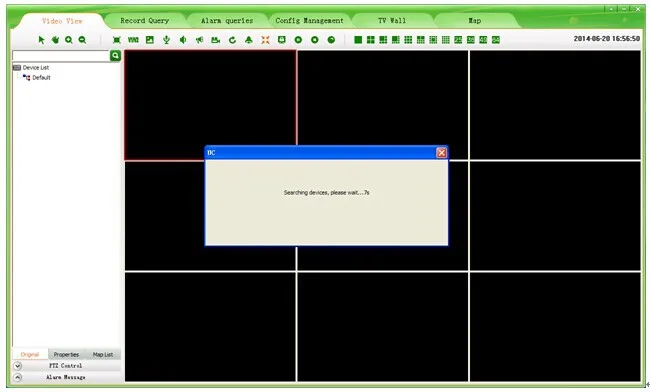
Task: Open the Video View tab
Action: point(62,21)
